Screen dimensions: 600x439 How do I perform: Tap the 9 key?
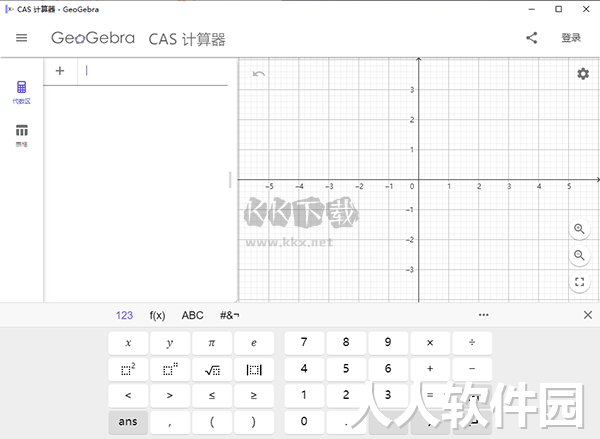388,343
